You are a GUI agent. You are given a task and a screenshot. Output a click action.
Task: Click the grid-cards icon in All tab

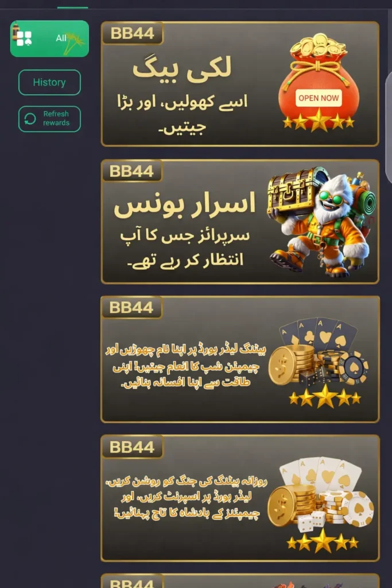coord(24,38)
